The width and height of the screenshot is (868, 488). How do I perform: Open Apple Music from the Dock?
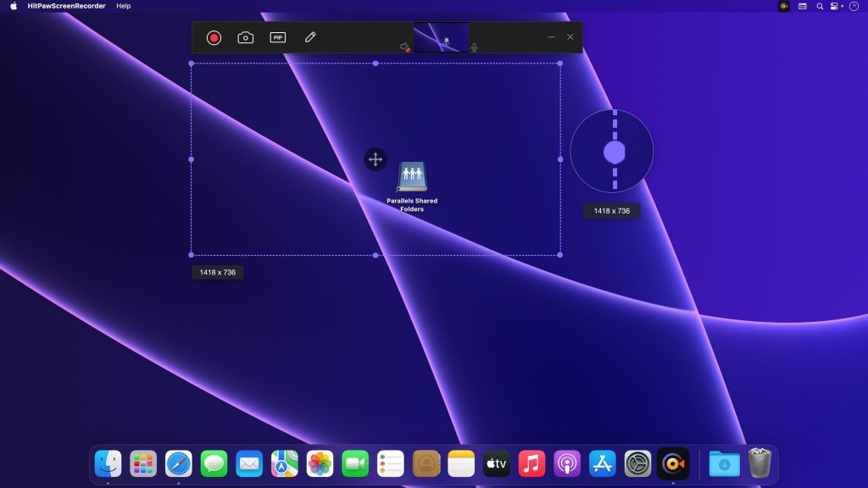pyautogui.click(x=531, y=463)
